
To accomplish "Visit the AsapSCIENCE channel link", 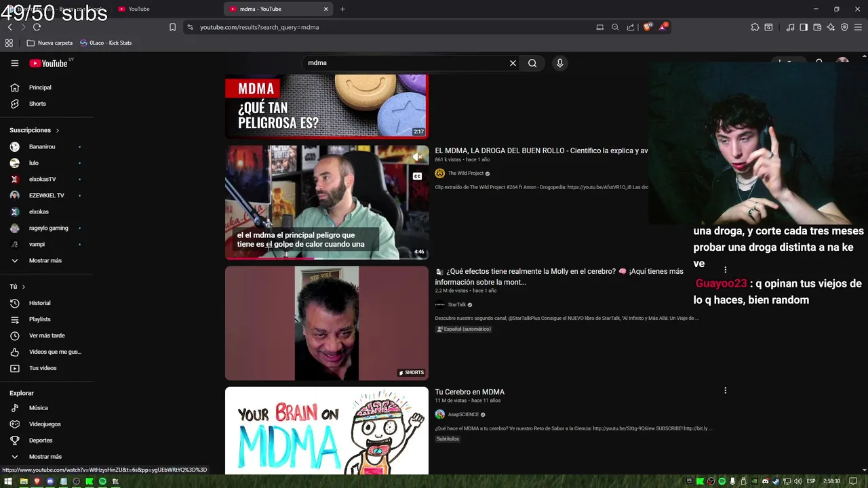I will click(x=462, y=415).
